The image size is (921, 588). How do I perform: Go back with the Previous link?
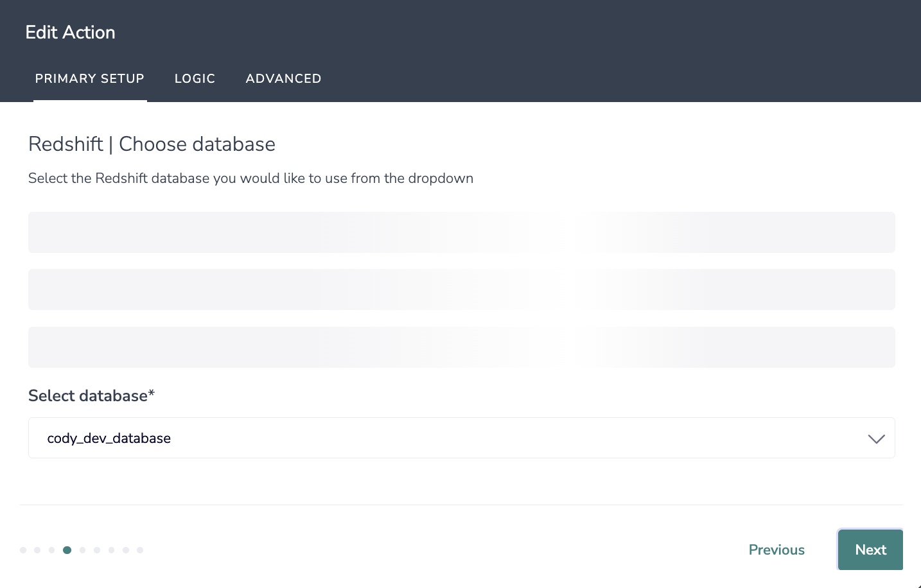click(x=776, y=549)
